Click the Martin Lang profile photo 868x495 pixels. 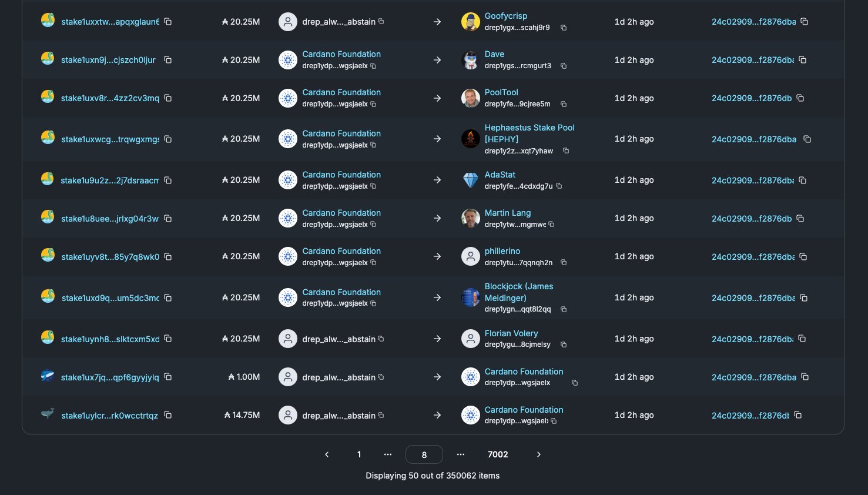click(x=470, y=218)
